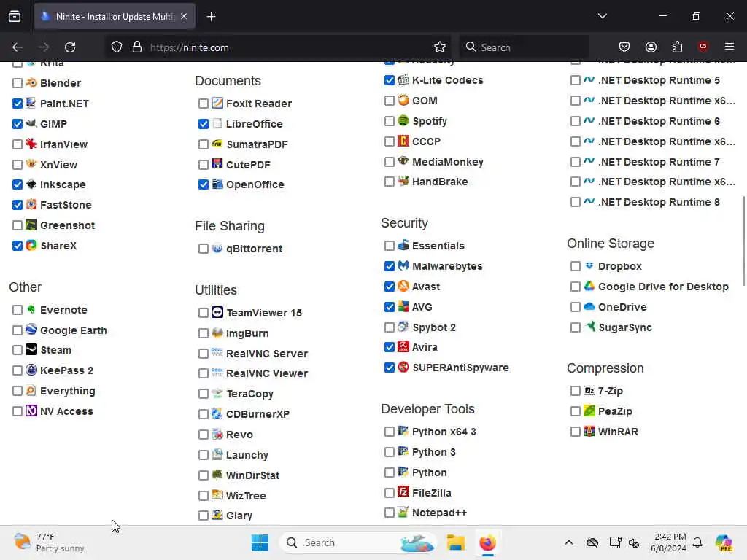Screen dimensions: 747x560
Task: Click the IrfanView red icon
Action: tap(31, 144)
